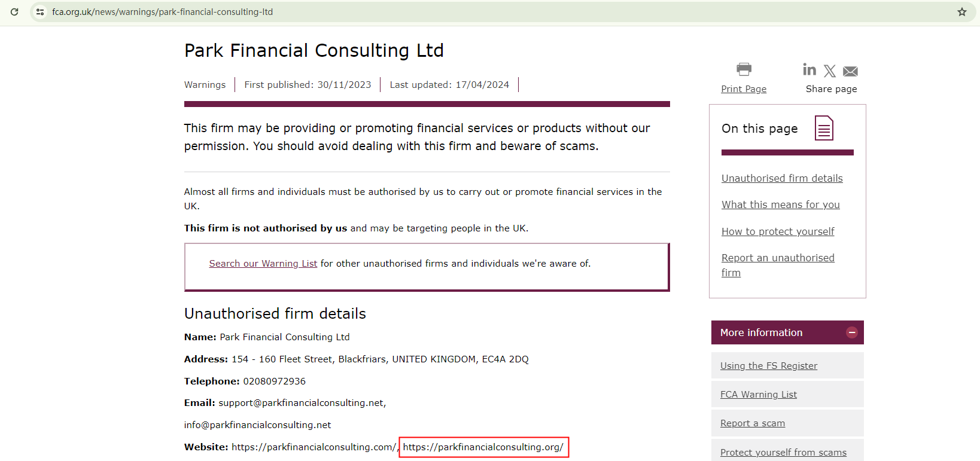Open FCA Warning List sidebar link
Image resolution: width=980 pixels, height=461 pixels.
pyautogui.click(x=758, y=395)
